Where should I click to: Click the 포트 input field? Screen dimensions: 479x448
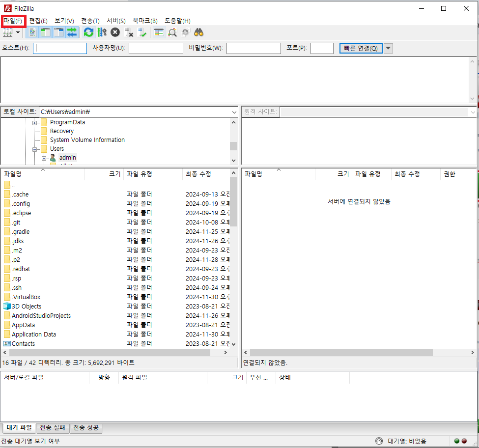322,48
